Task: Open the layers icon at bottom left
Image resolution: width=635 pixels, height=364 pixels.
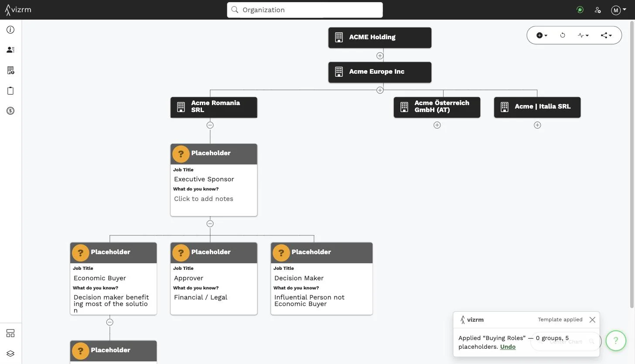Action: tap(10, 354)
